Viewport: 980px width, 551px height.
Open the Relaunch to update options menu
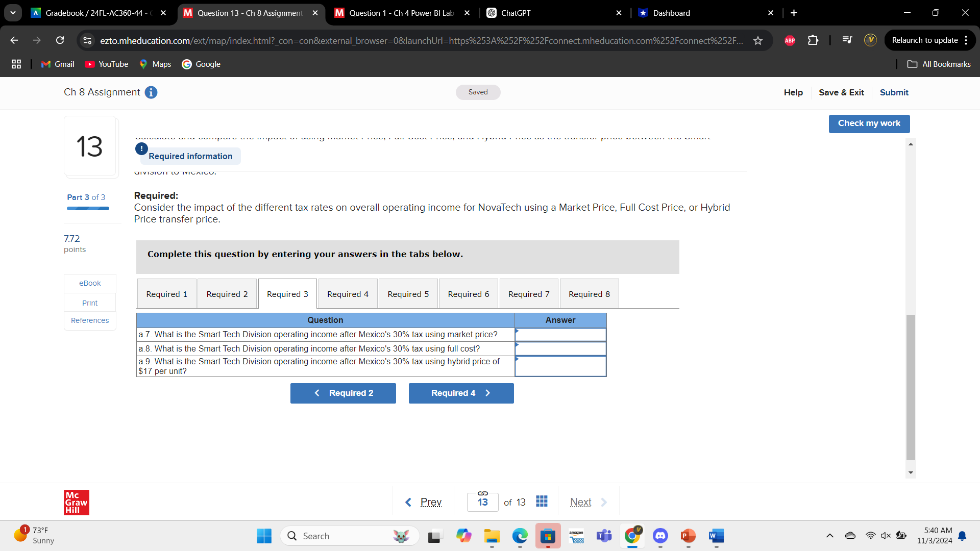pyautogui.click(x=967, y=40)
